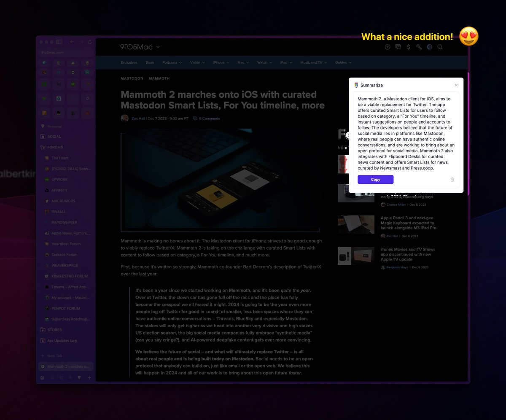Go back using the back arrow

72,42
